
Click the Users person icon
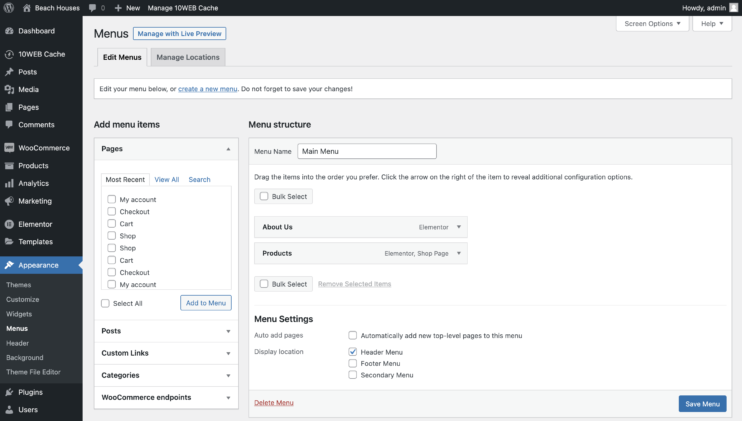pyautogui.click(x=9, y=410)
